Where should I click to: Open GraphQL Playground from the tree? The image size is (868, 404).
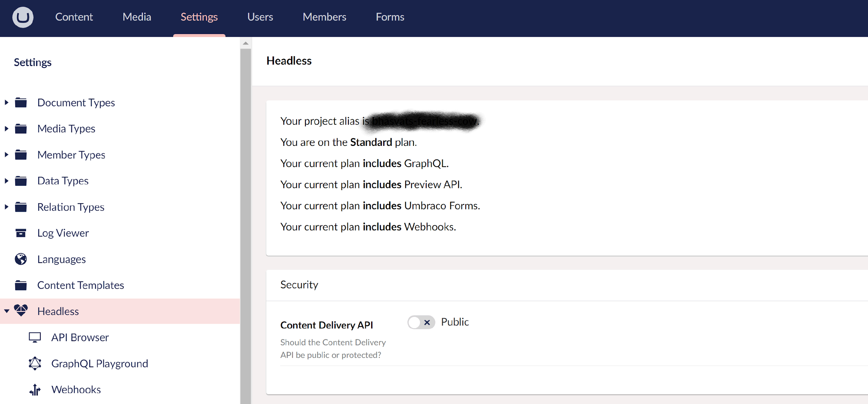(x=100, y=363)
